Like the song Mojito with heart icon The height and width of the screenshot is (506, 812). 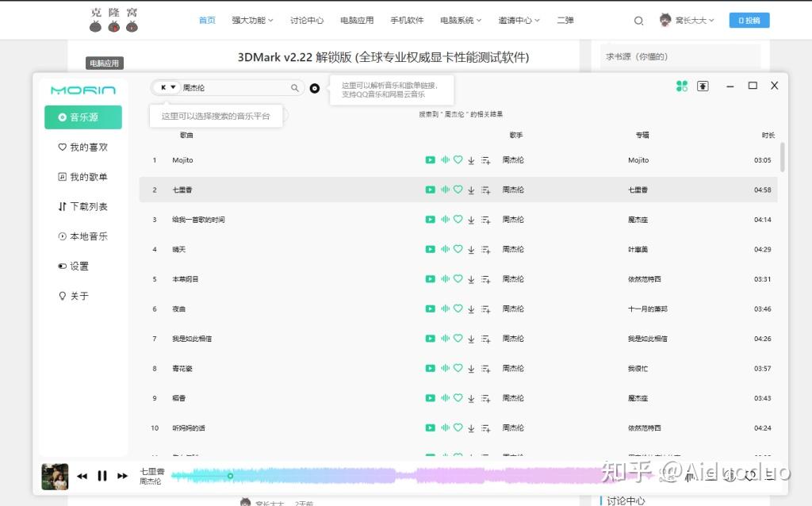pyautogui.click(x=458, y=159)
